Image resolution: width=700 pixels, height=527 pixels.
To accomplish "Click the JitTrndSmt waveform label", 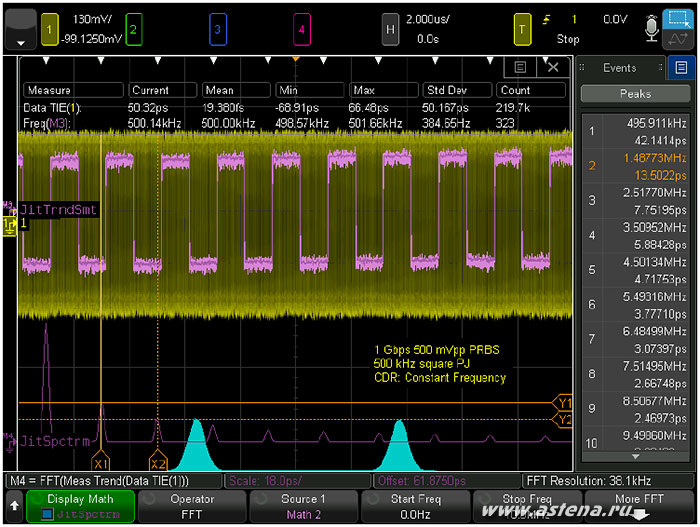I will pos(58,210).
